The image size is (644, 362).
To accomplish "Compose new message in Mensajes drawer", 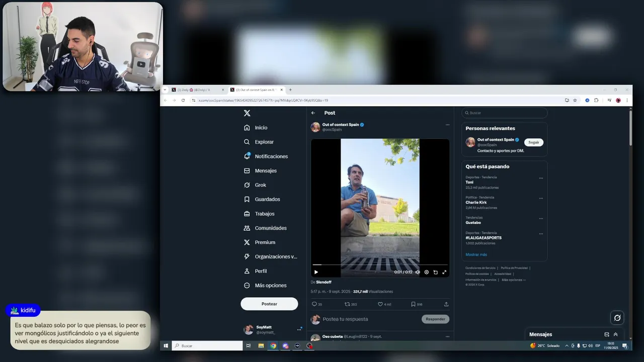I will (607, 334).
